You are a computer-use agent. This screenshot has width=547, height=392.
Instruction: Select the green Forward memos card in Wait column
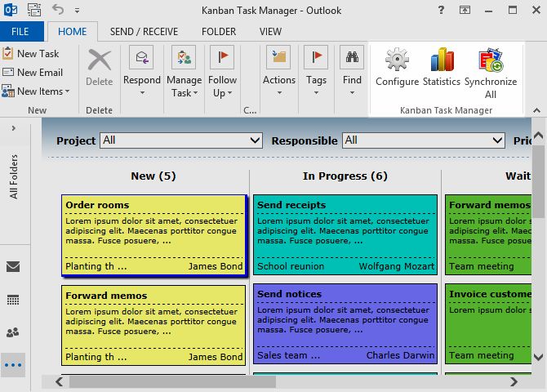(488, 234)
